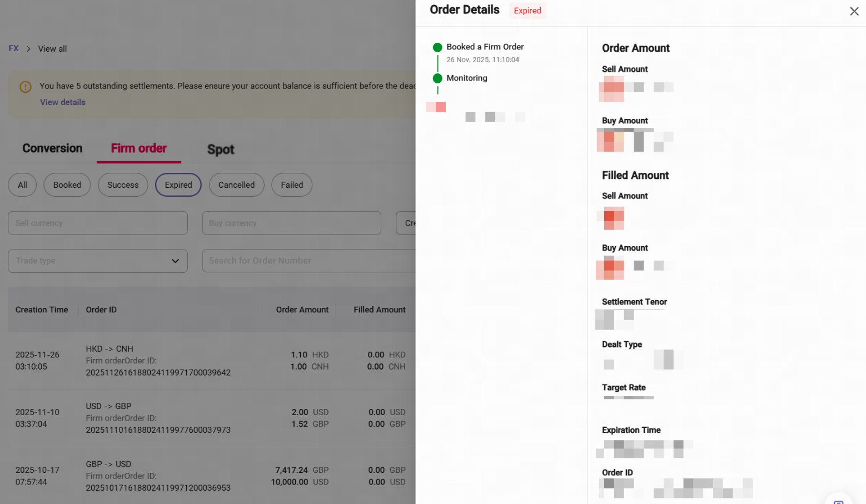Open the View details link
Screen dimensions: 866x504
[63, 102]
